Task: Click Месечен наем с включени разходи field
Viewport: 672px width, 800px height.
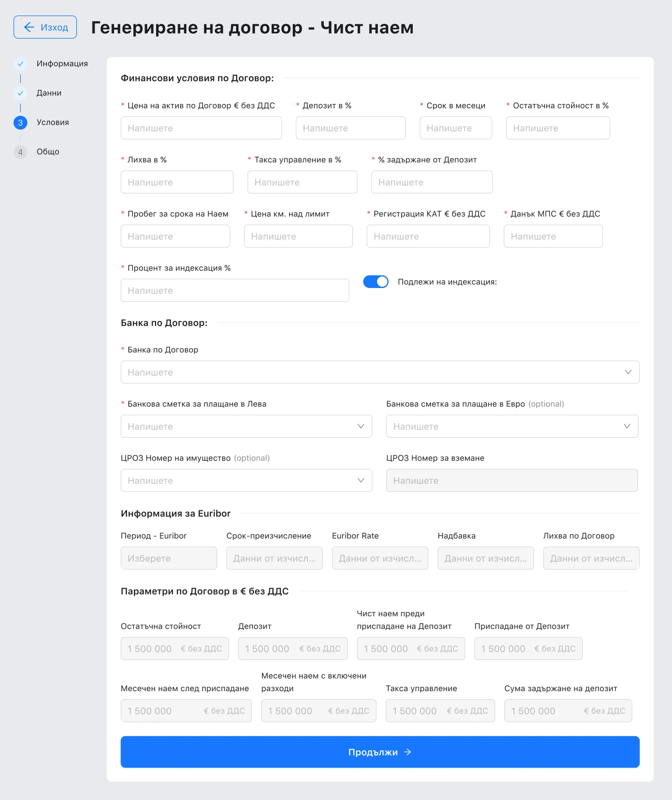Action: click(318, 710)
